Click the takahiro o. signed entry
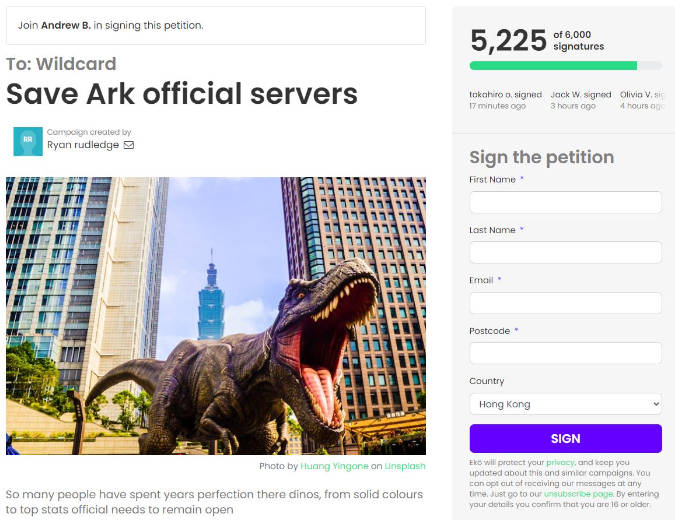675x520 pixels. pyautogui.click(x=505, y=100)
